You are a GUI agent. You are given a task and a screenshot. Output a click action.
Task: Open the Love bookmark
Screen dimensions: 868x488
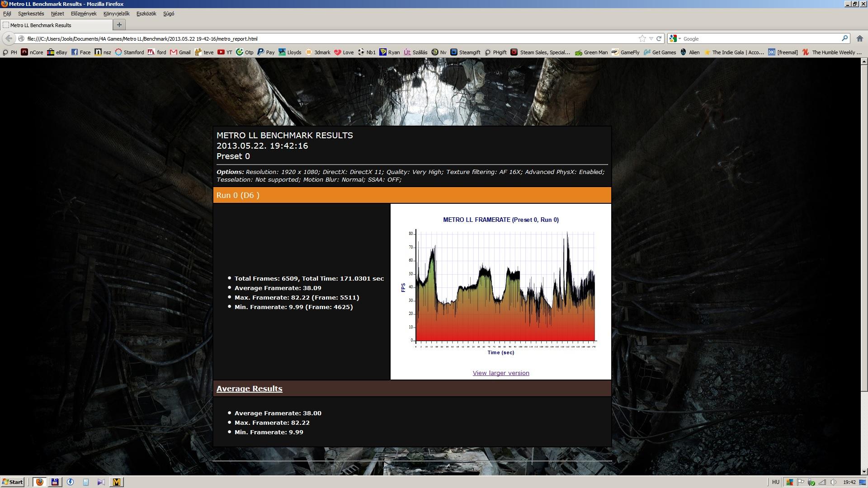pyautogui.click(x=344, y=52)
